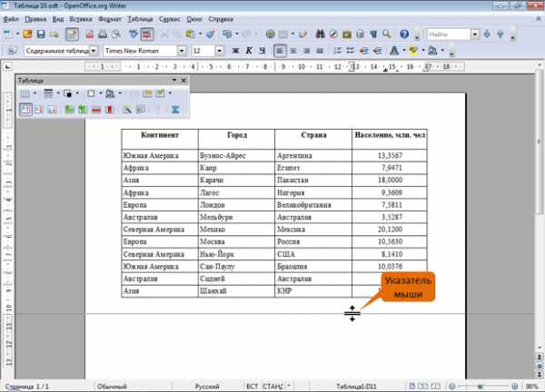Screen dimensions: 545x392
Task: Click Delete Row red icon
Action: (96, 110)
